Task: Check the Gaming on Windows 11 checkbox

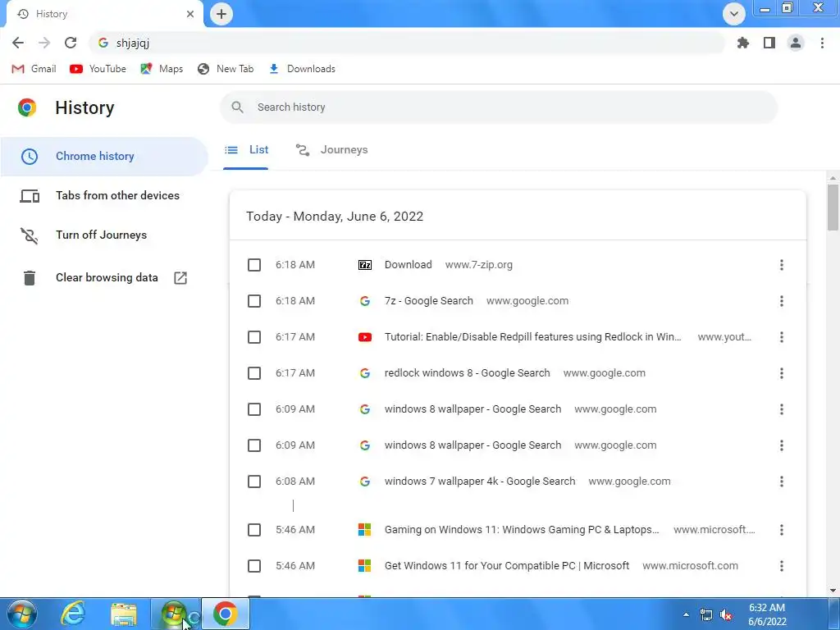Action: 254,530
